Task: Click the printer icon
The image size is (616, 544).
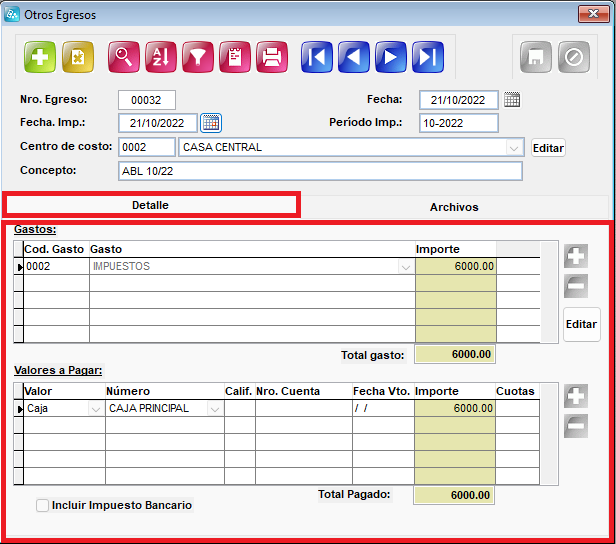Action: coord(272,57)
